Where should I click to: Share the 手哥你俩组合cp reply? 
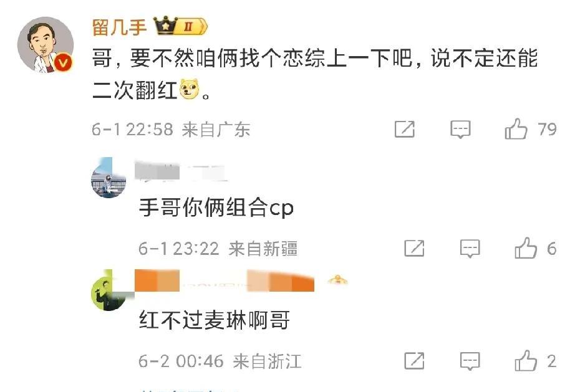pos(414,249)
